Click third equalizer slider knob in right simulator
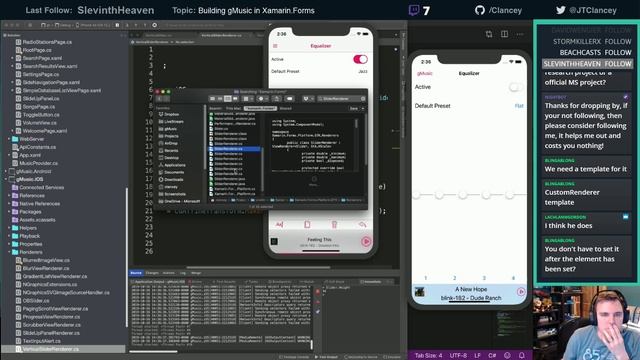The image size is (640, 360). tap(462, 195)
